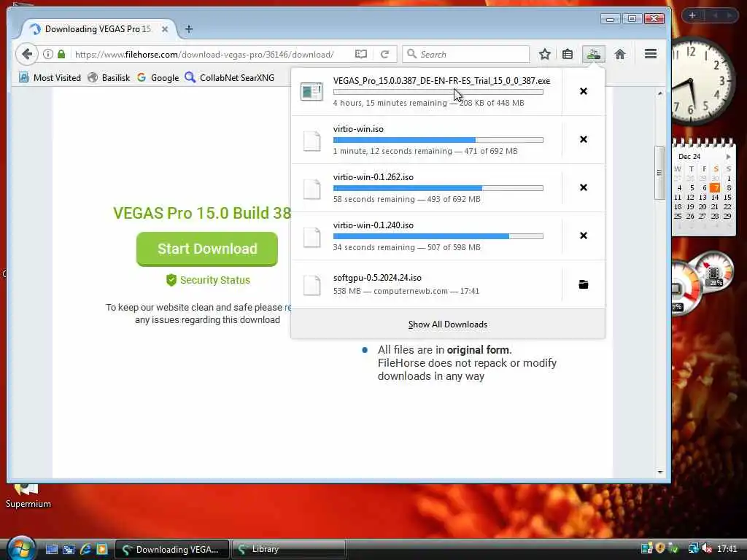Select highlighted day 7 in calendar gadget
Screen dimensions: 747x560
tap(715, 187)
